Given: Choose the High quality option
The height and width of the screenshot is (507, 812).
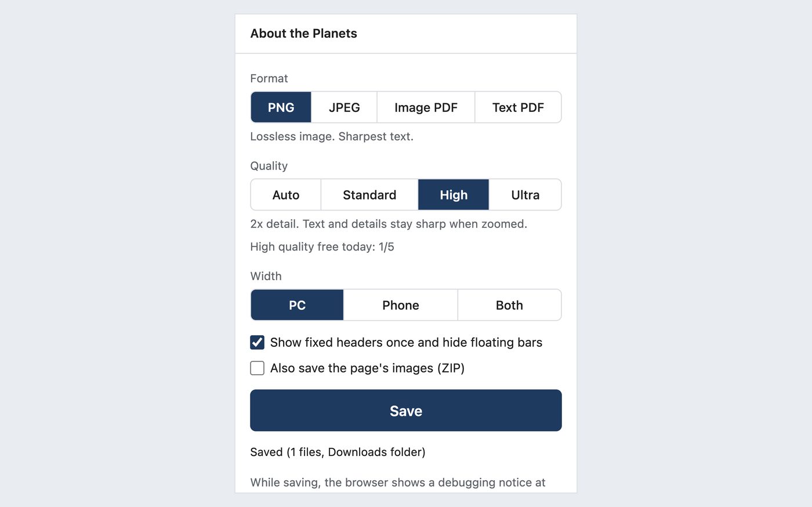Looking at the screenshot, I should (x=454, y=195).
